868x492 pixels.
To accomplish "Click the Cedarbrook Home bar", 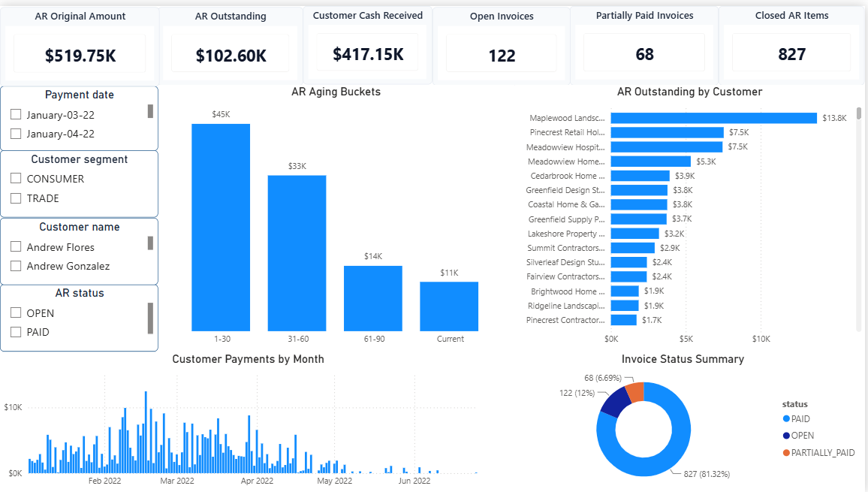I will [640, 176].
